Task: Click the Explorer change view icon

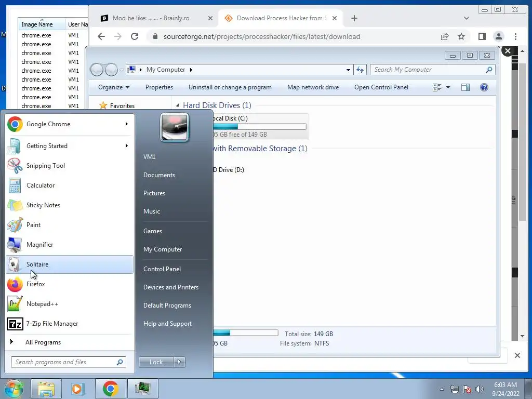Action: pyautogui.click(x=437, y=87)
